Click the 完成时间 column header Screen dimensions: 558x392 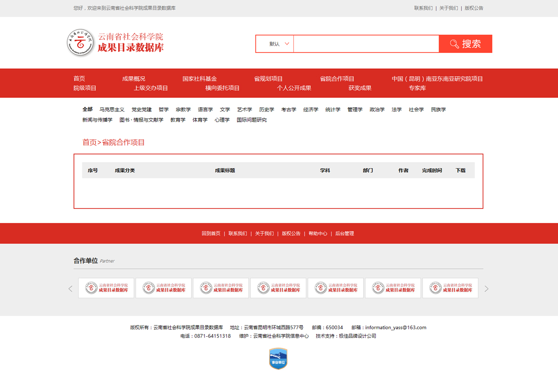point(432,170)
